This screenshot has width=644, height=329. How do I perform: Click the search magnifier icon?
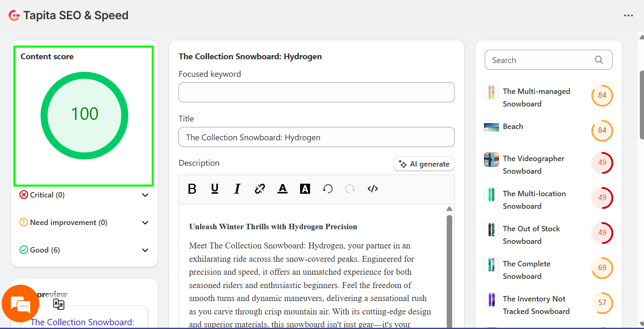click(x=598, y=60)
